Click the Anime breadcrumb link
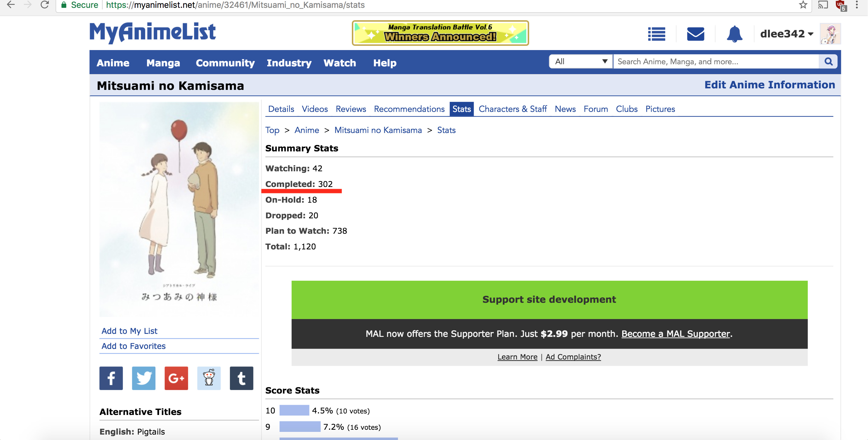This screenshot has width=868, height=440. coord(307,130)
